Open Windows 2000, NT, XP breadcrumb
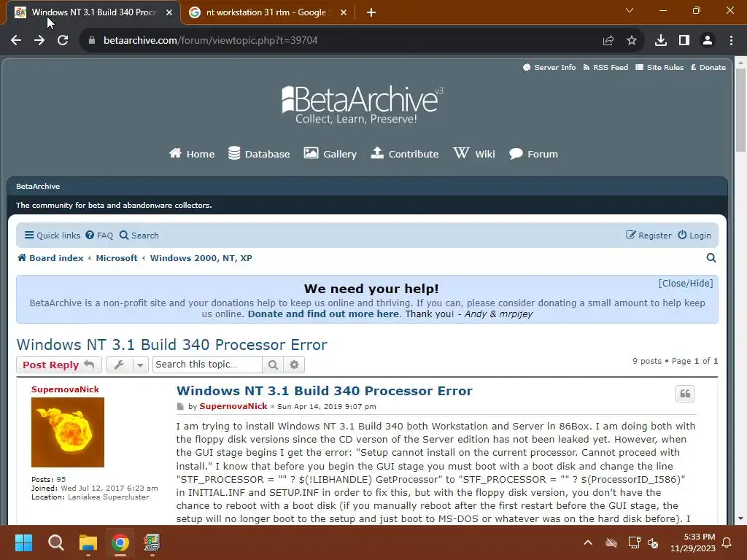Screen dimensions: 747x560 pos(201,258)
